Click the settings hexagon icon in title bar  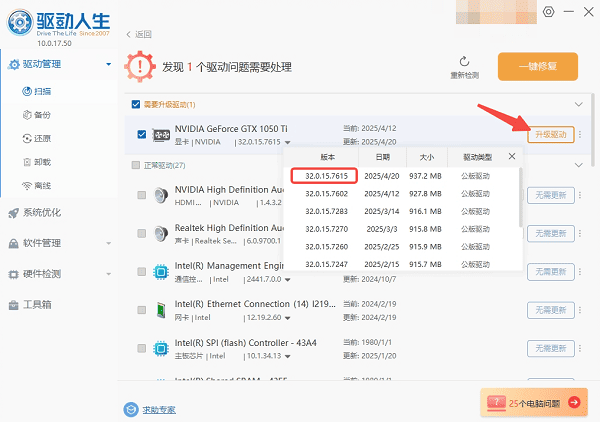(x=548, y=11)
